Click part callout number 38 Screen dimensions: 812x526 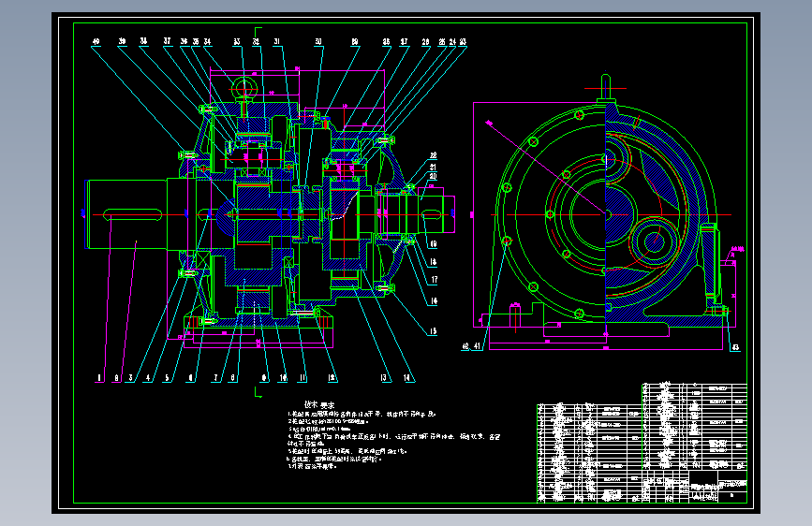coord(143,41)
